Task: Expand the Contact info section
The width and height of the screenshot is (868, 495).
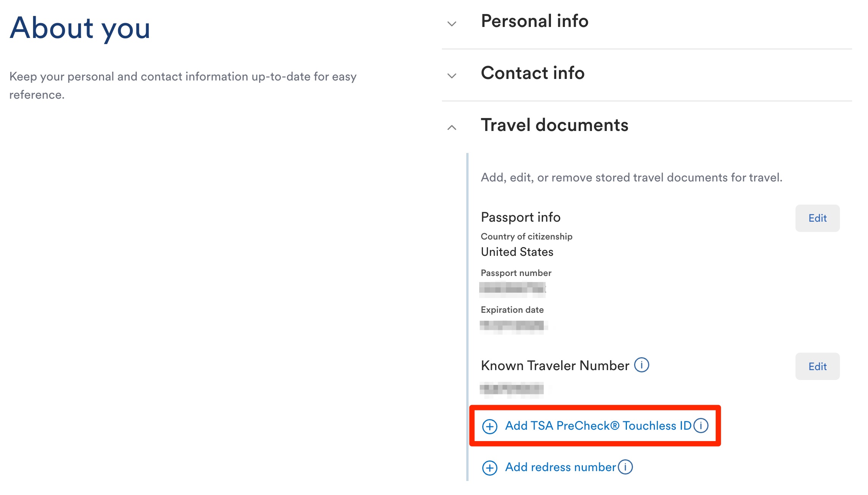Action: [533, 73]
